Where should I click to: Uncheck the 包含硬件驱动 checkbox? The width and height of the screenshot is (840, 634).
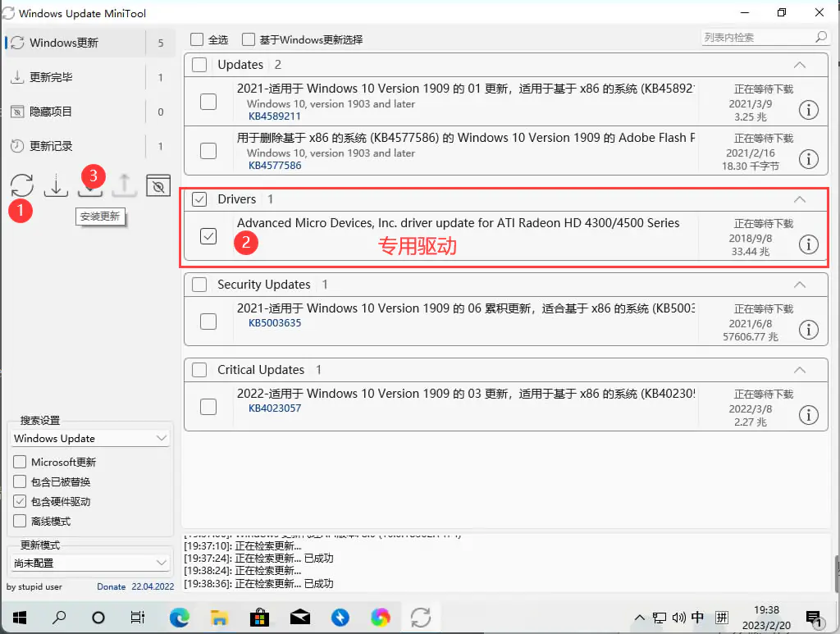pos(20,501)
